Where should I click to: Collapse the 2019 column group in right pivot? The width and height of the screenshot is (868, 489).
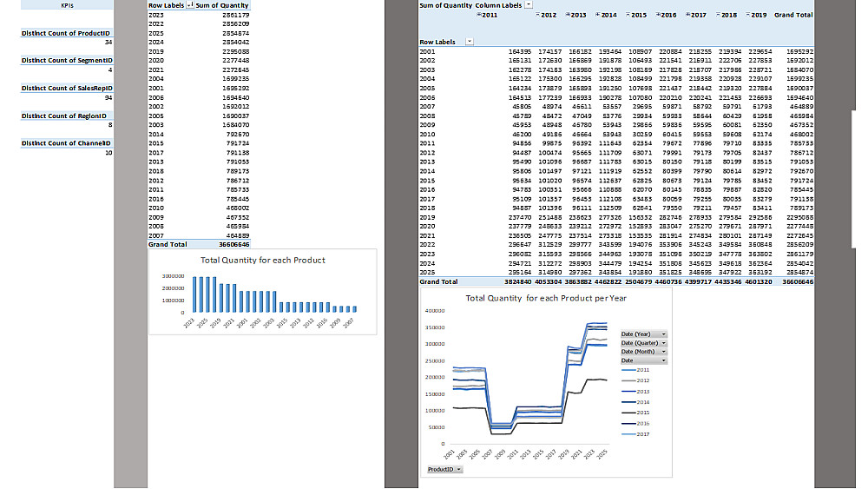click(748, 15)
